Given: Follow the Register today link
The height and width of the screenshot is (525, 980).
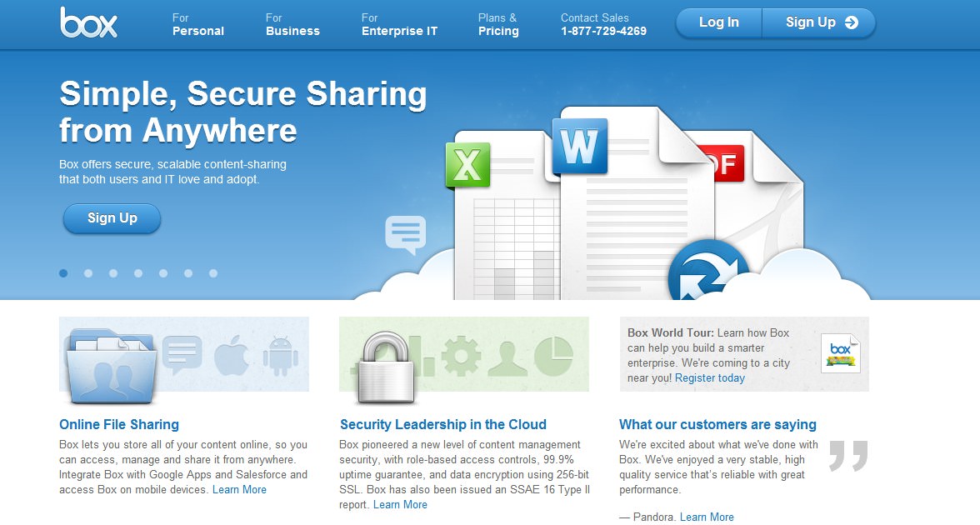Looking at the screenshot, I should (x=710, y=378).
